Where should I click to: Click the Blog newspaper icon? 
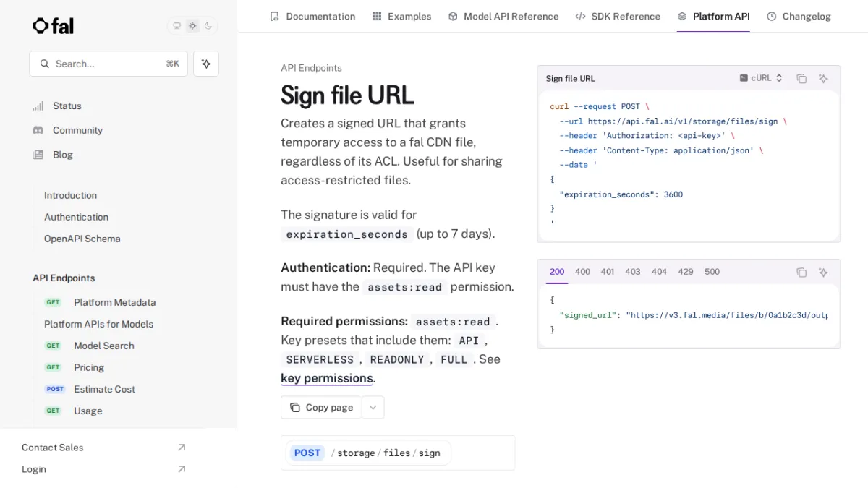(38, 155)
